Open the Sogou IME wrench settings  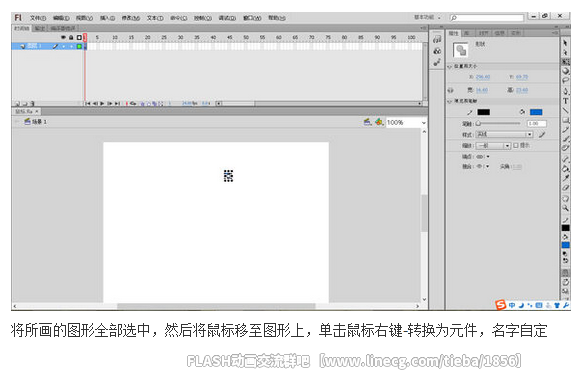pos(566,305)
